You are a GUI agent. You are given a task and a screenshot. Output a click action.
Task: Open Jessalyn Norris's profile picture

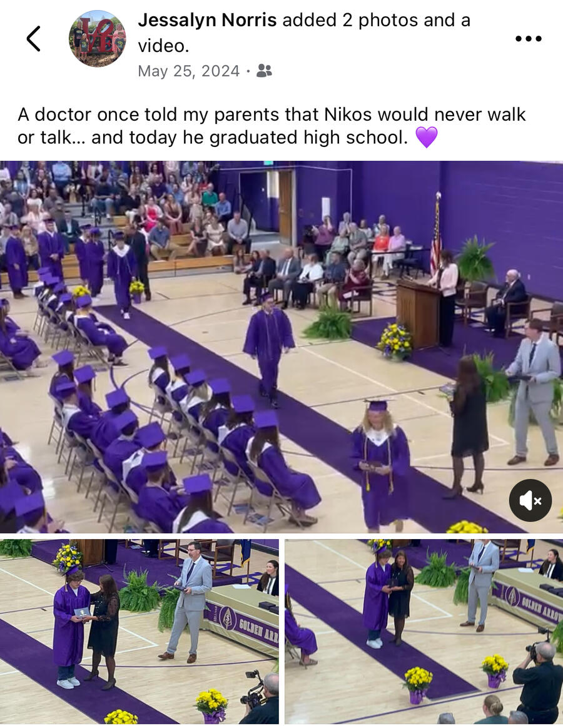98,39
